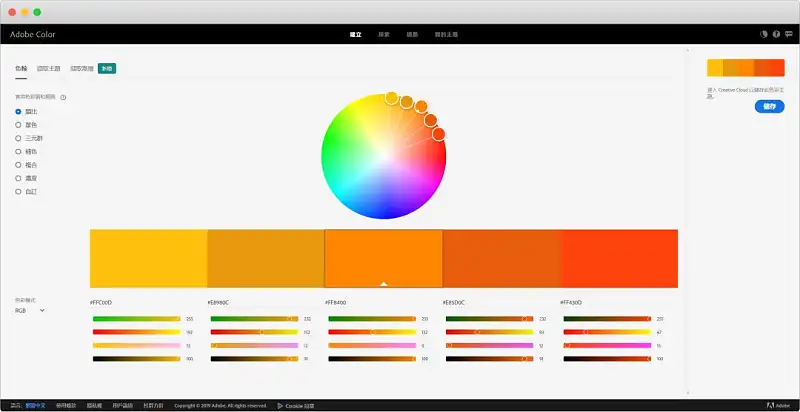This screenshot has height=412, width=800.
Task: Select the checked Analogous (類比) harmony radio
Action: pyautogui.click(x=18, y=112)
